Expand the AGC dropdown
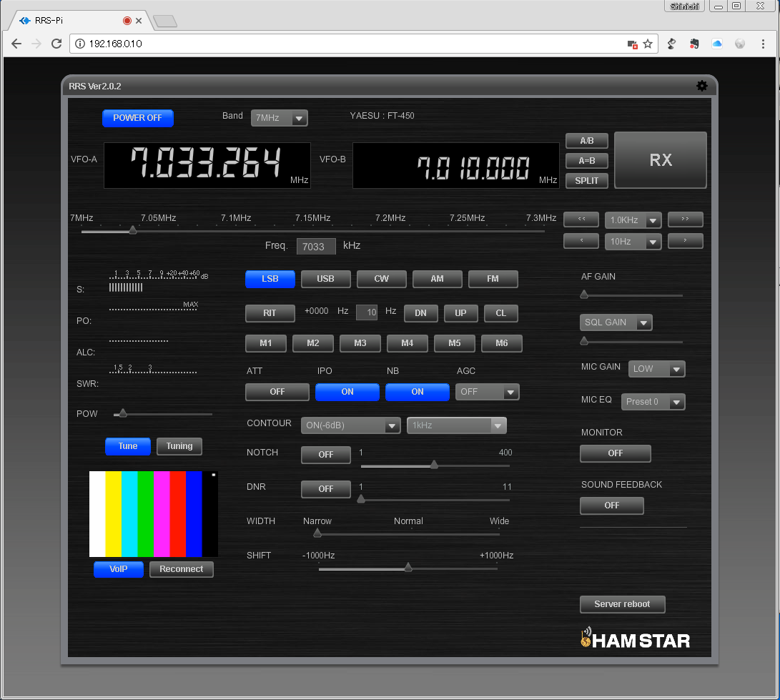The width and height of the screenshot is (780, 700). pyautogui.click(x=487, y=392)
